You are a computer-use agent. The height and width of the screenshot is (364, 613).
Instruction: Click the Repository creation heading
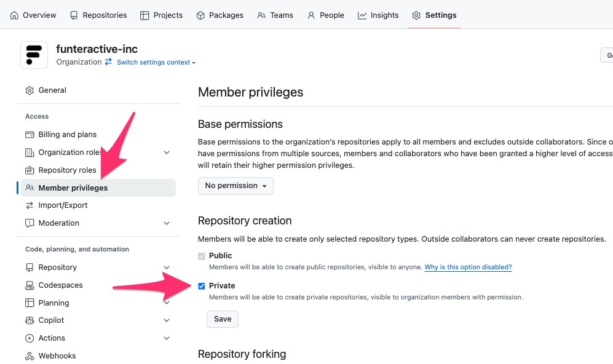[x=245, y=221]
